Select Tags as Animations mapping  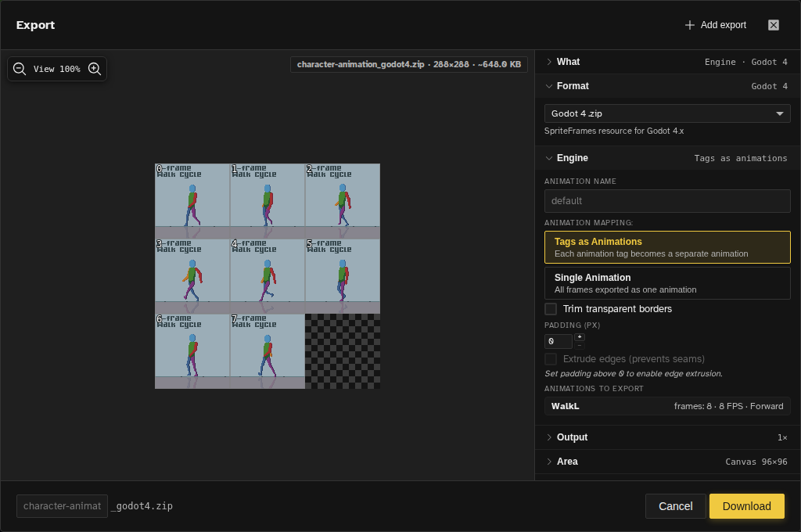(x=667, y=247)
